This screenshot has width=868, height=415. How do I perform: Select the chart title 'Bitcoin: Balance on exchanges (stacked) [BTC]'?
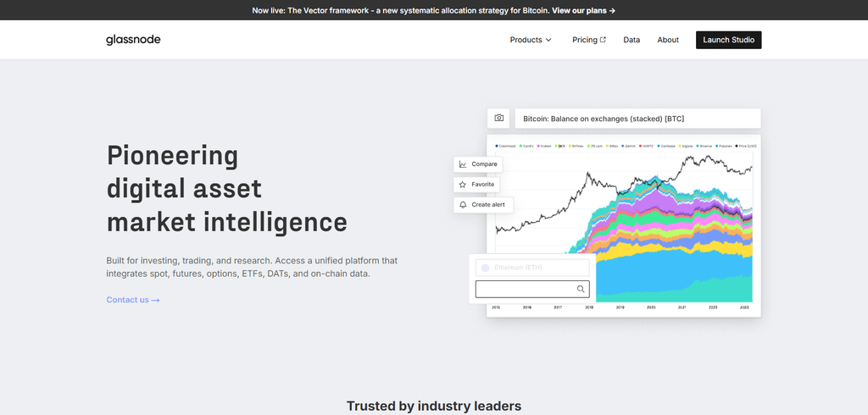coord(604,119)
